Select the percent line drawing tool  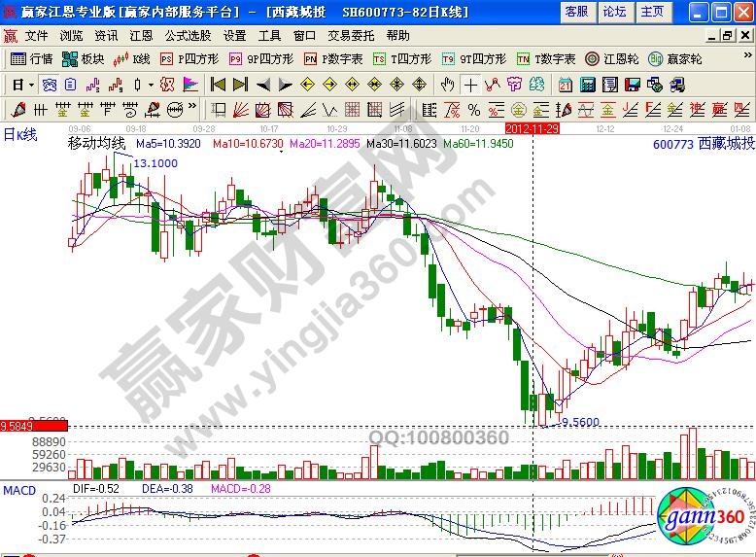473,109
